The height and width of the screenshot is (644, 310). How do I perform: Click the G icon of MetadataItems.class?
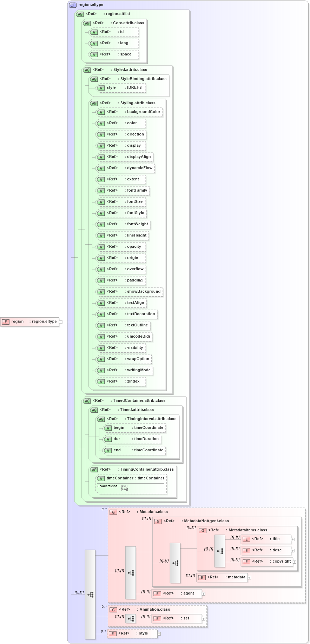[x=202, y=531]
